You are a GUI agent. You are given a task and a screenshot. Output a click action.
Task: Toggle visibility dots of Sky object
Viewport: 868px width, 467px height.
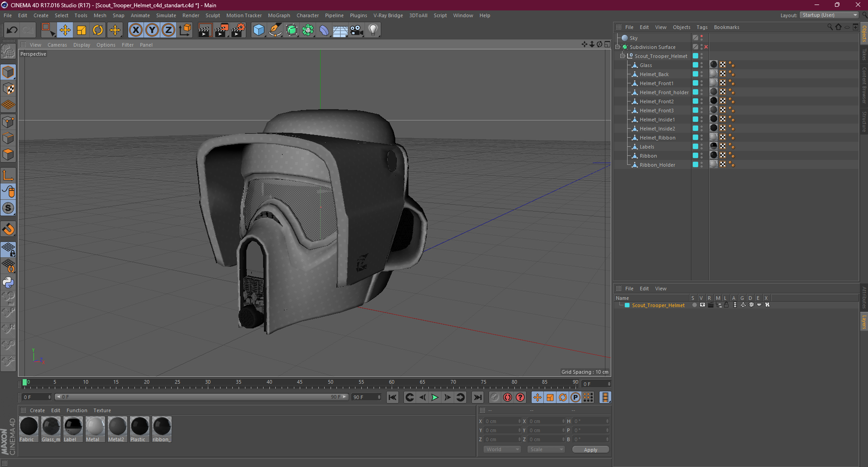(702, 38)
